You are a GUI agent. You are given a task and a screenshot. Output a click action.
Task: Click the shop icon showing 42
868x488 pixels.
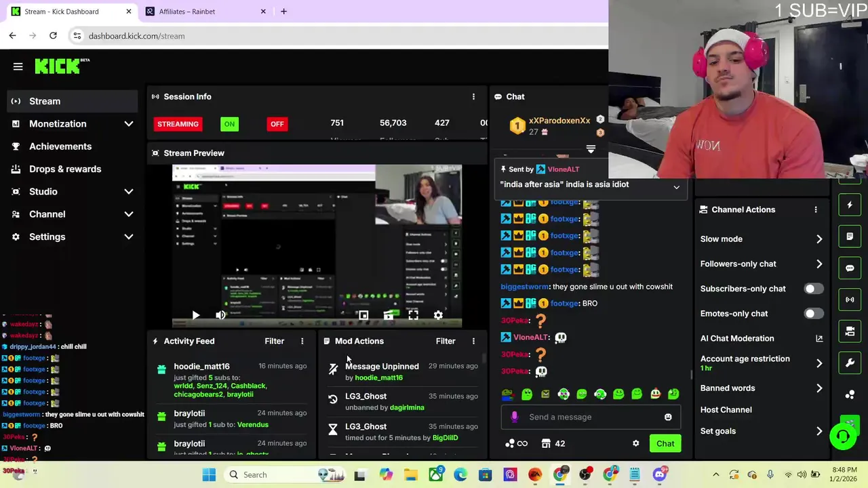click(553, 443)
